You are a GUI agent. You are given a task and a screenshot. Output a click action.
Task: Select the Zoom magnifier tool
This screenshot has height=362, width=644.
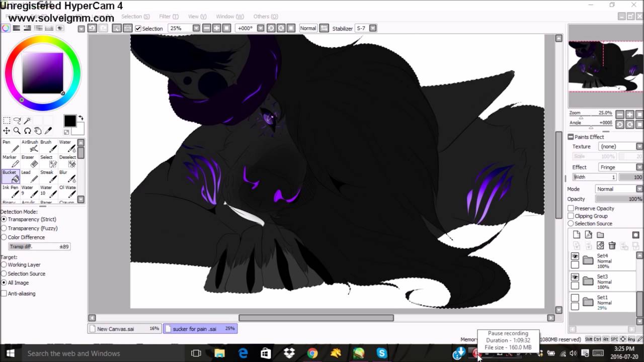(17, 131)
